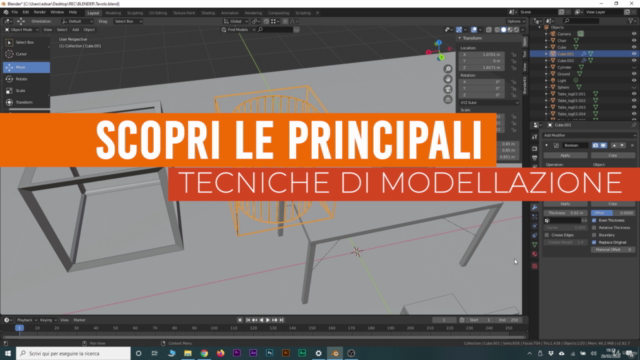Viewport: 640px width, 360px height.
Task: Click the 3D navigation gizmo axes
Action: click(x=439, y=51)
